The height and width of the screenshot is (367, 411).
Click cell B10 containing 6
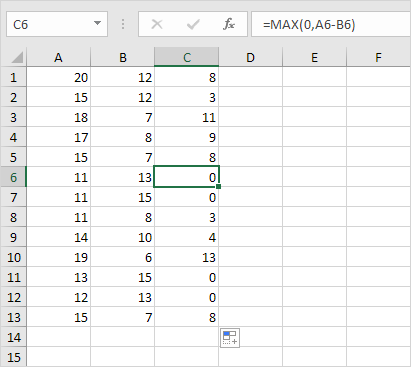point(122,257)
